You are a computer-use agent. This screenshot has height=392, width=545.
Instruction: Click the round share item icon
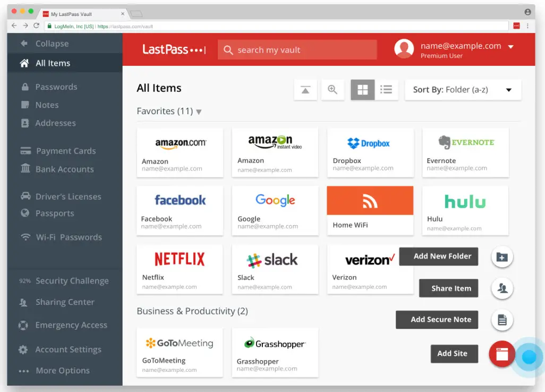click(x=503, y=288)
